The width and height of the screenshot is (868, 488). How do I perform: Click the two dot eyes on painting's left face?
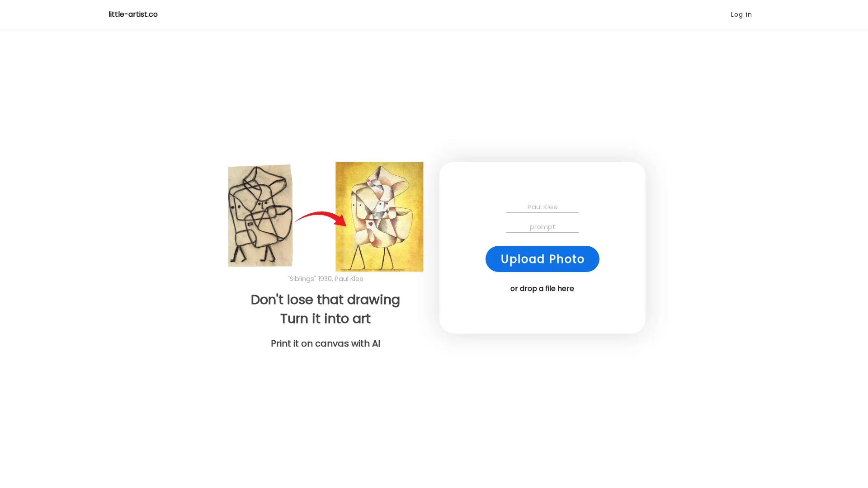pos(357,205)
